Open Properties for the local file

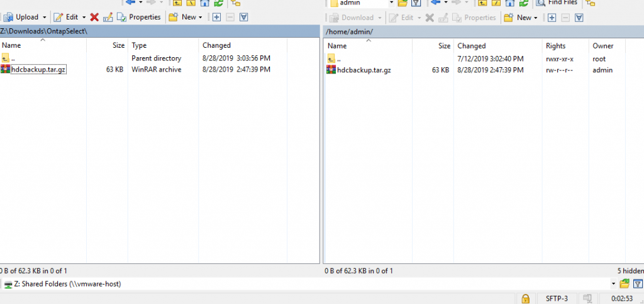tap(139, 17)
